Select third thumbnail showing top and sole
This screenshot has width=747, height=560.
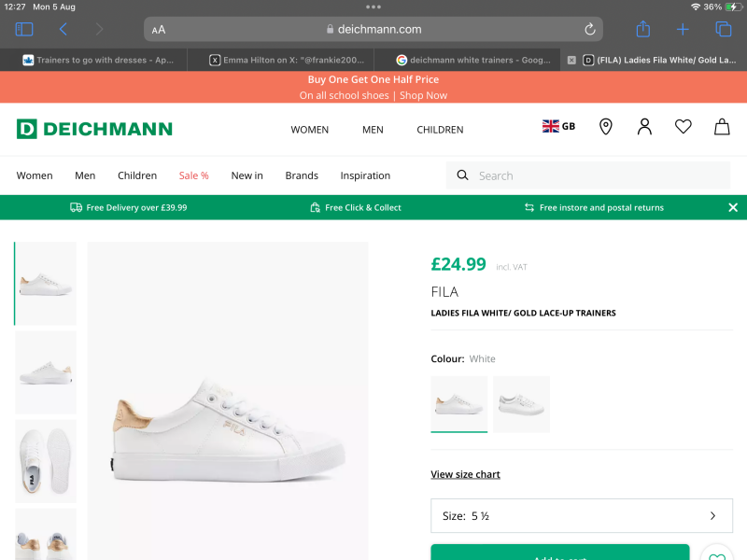[x=46, y=461]
